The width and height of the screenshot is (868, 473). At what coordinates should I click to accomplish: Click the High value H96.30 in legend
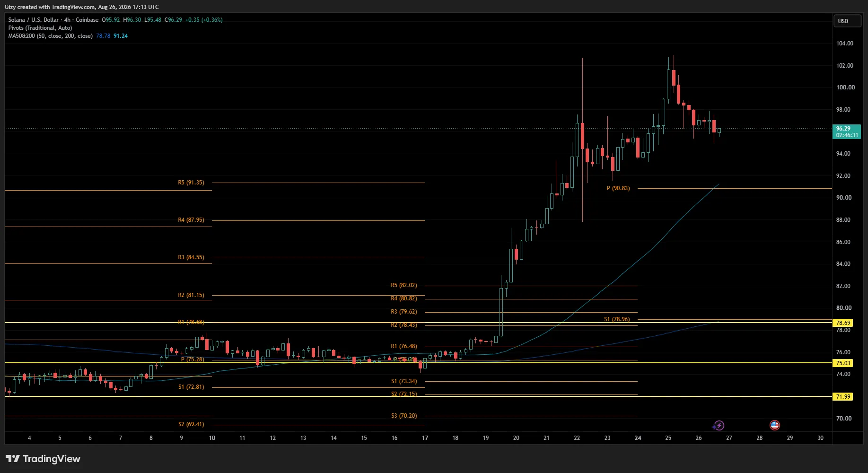click(132, 20)
